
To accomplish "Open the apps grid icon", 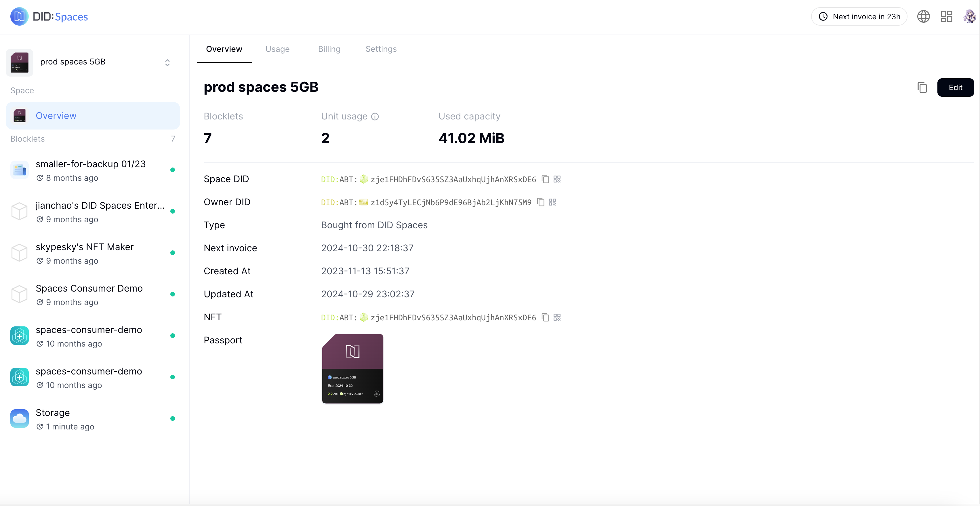I will pos(946,17).
